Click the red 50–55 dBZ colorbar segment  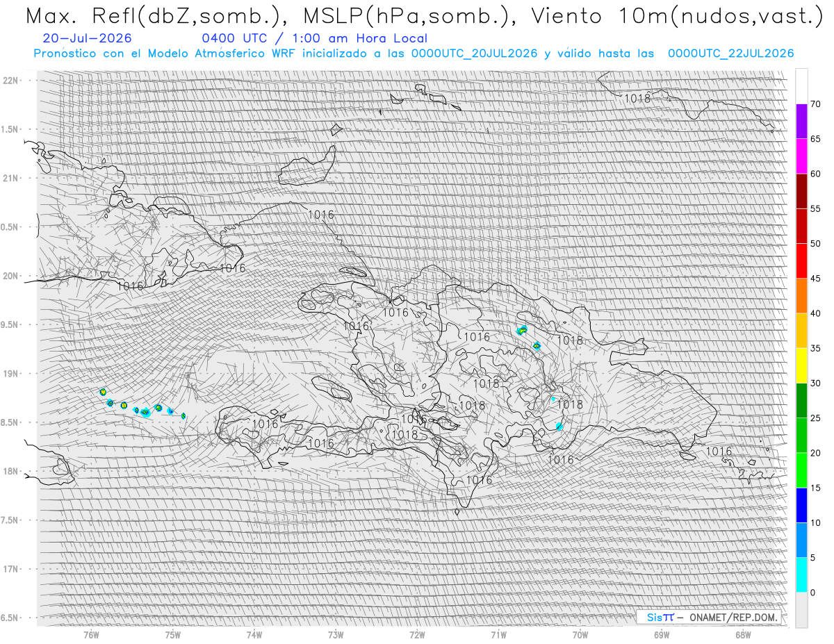(x=801, y=226)
